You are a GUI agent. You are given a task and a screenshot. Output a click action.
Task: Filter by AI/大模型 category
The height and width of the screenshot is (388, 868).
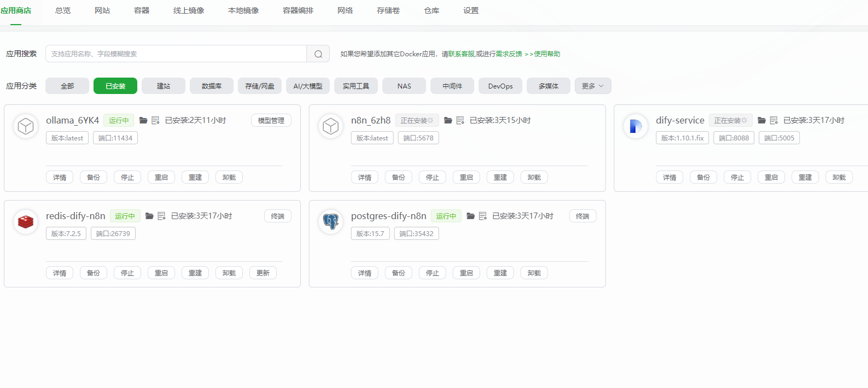click(x=308, y=86)
